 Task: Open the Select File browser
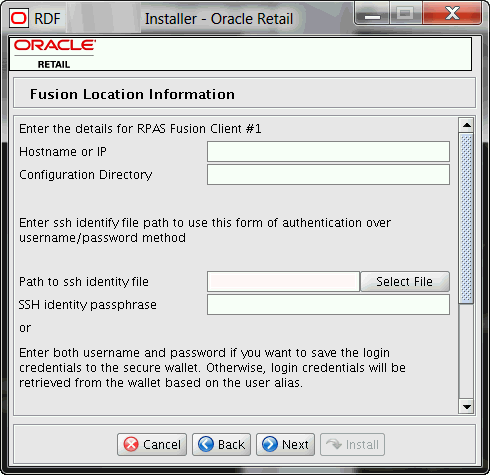click(x=405, y=282)
